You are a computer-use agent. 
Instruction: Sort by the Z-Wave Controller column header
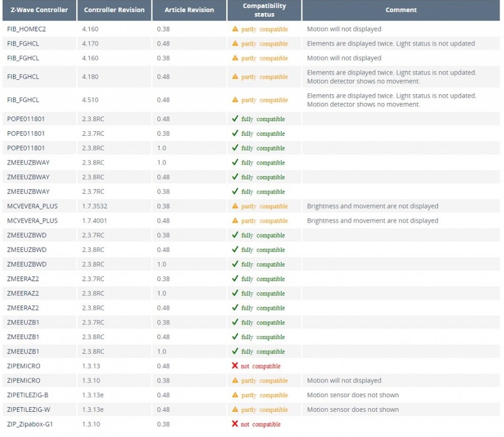point(39,10)
